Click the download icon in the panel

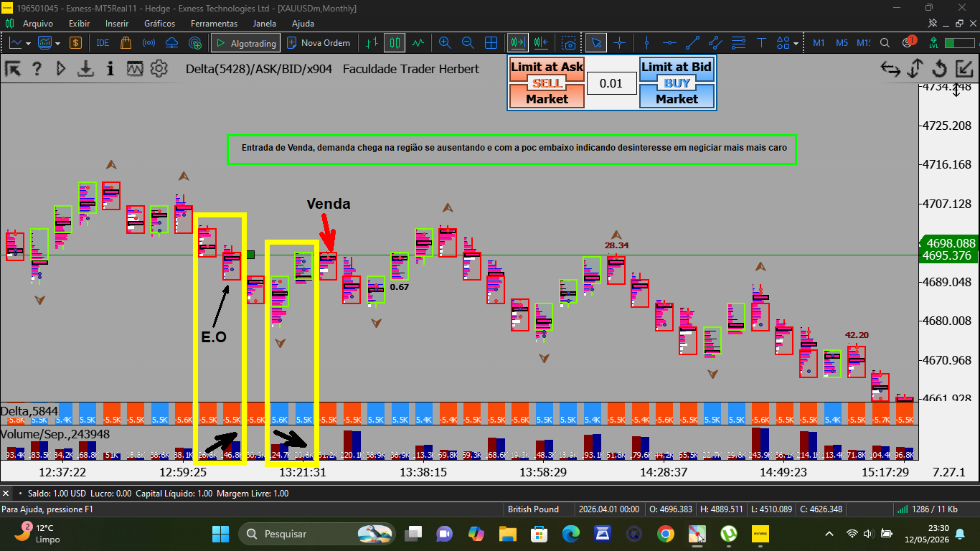pyautogui.click(x=86, y=69)
